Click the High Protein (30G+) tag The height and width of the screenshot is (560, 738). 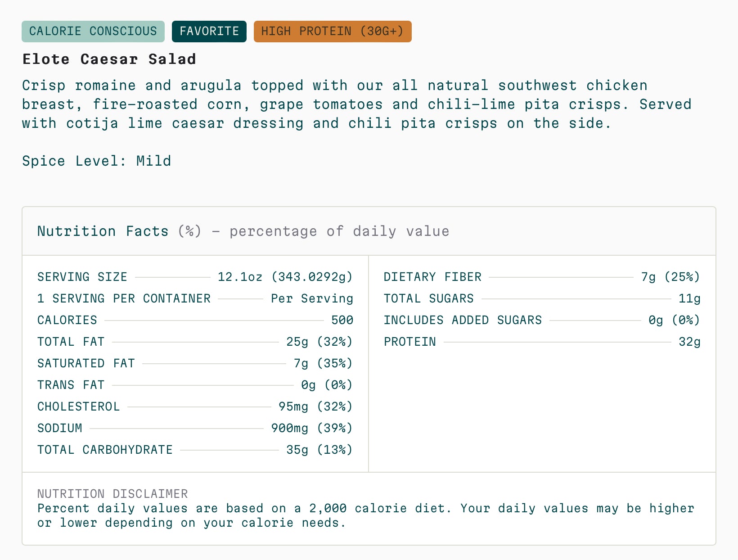tap(333, 32)
